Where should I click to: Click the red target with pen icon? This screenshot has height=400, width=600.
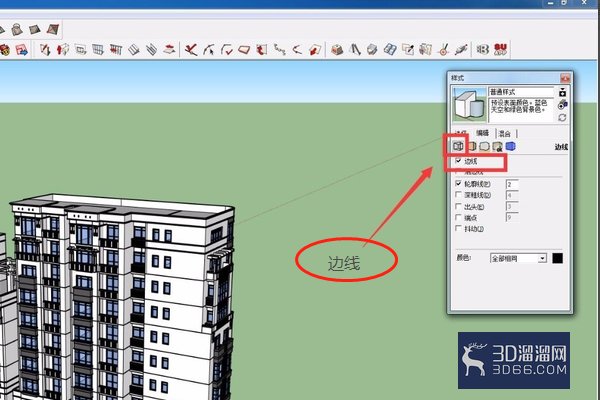(443, 50)
